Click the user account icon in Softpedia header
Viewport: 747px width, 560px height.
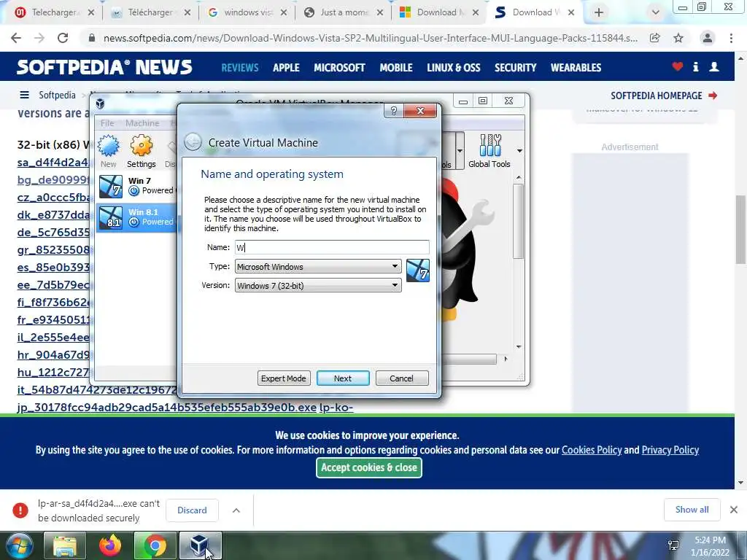pos(714,66)
